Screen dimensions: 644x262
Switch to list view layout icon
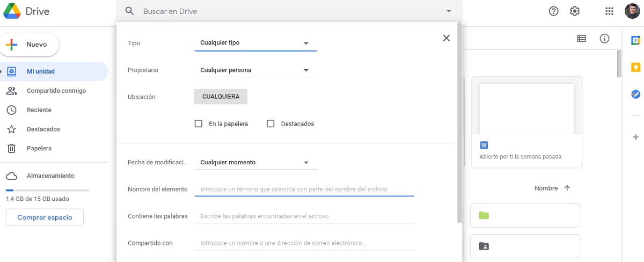tap(581, 38)
